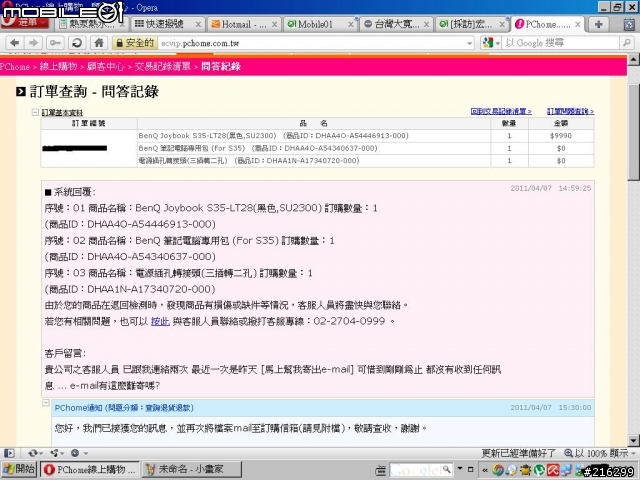Image resolution: width=640 pixels, height=480 pixels.
Task: Click the 更新已經準備好了 status notice
Action: (518, 453)
